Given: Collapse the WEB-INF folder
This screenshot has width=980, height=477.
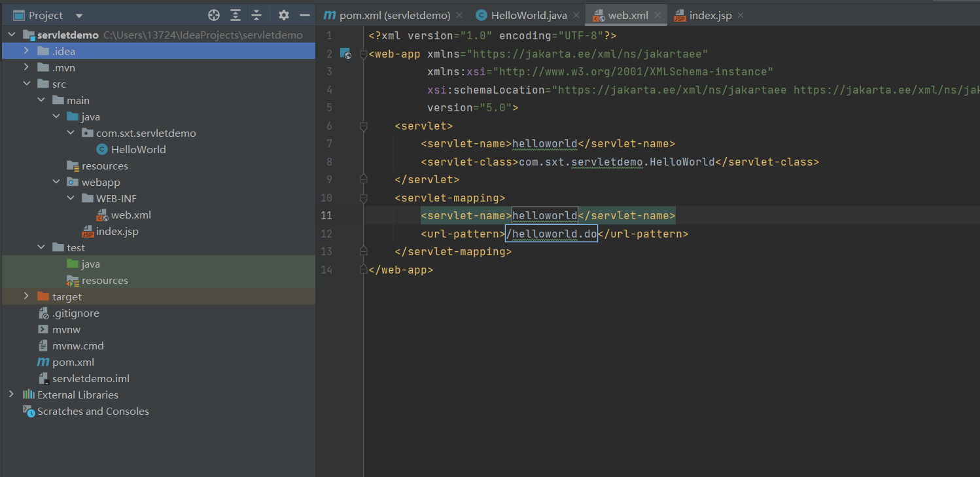Looking at the screenshot, I should [x=71, y=198].
